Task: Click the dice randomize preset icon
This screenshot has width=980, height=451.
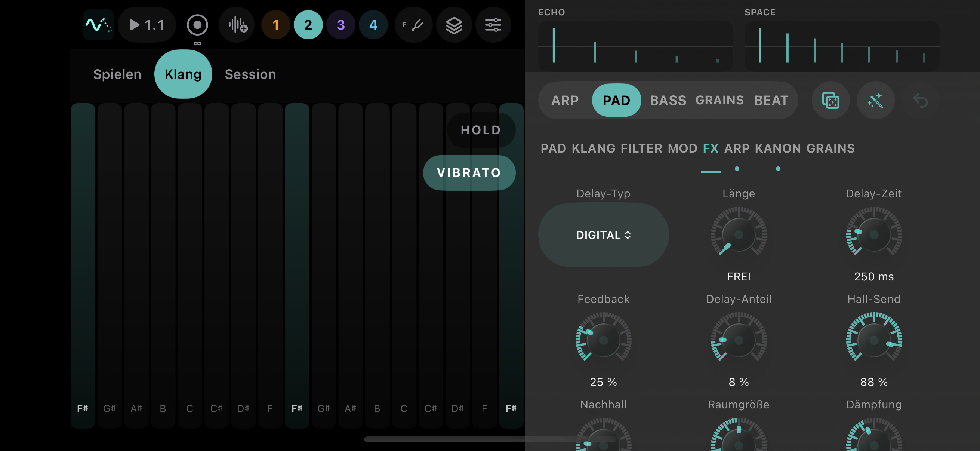Action: 830,101
